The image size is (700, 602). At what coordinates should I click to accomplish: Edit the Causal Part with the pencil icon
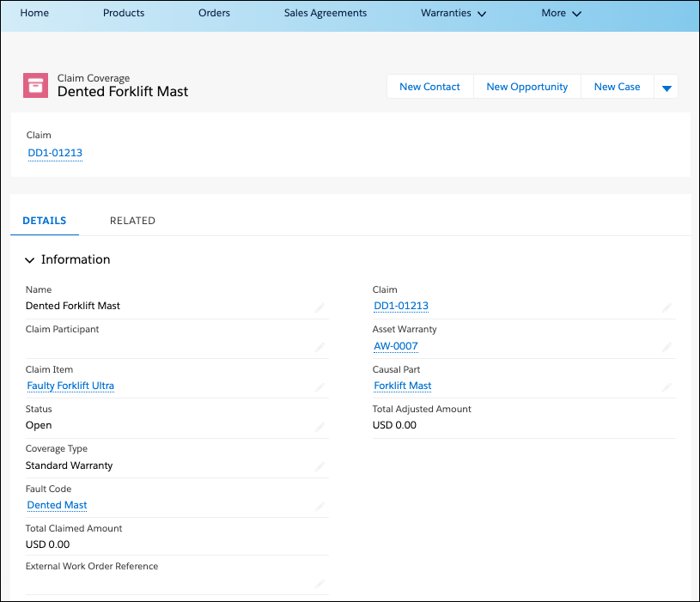[x=667, y=386]
